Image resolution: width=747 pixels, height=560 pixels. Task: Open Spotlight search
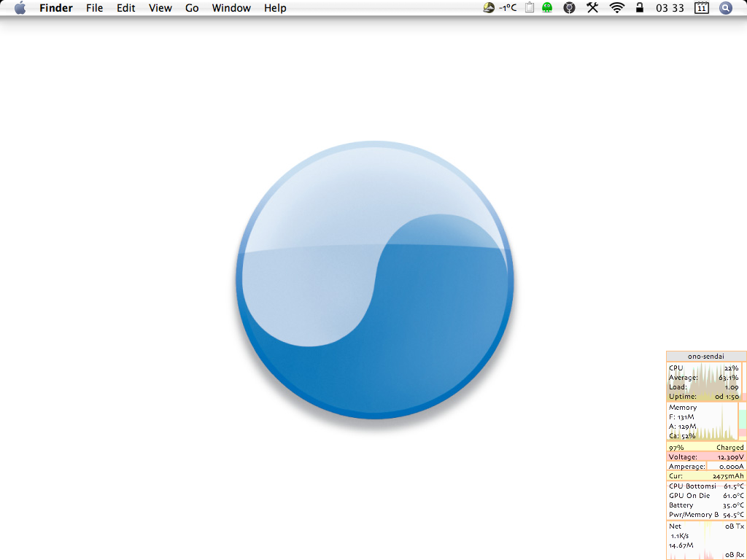click(x=726, y=7)
